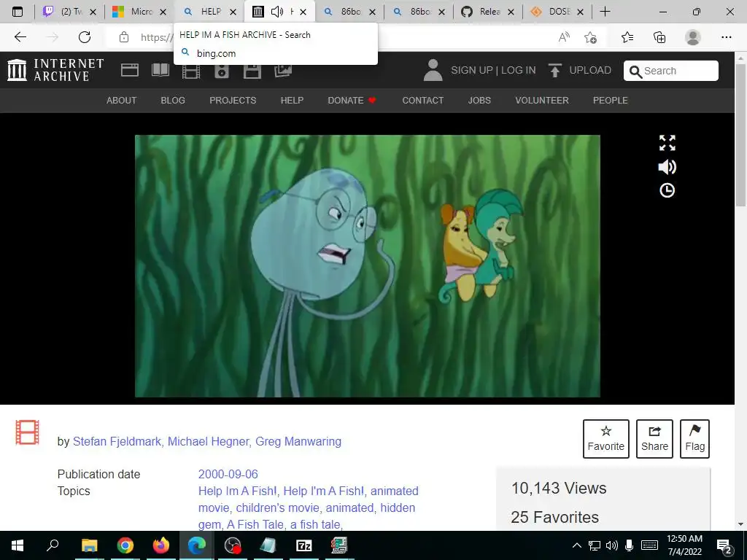
Task: Click the SIGN UP link
Action: tap(472, 71)
